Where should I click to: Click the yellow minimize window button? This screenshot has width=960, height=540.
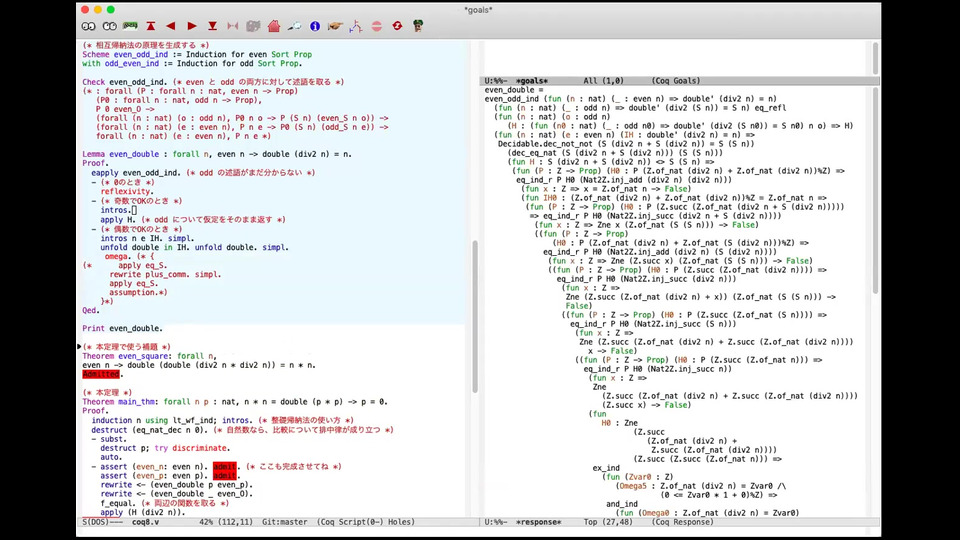98,10
